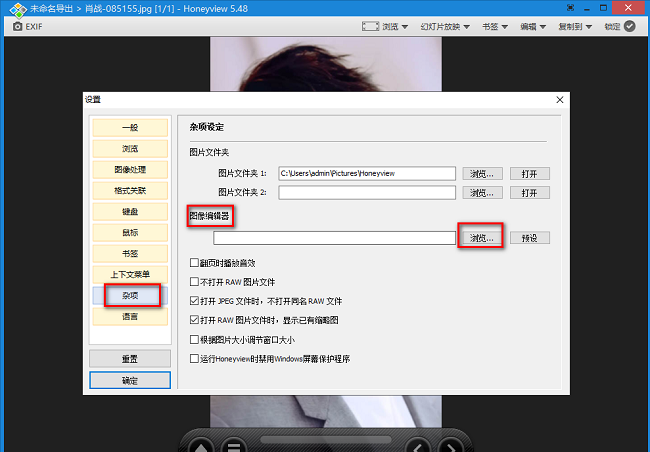The width and height of the screenshot is (650, 452).
Task: Open 图片文件夹 2 with 打开
Action: tap(529, 193)
